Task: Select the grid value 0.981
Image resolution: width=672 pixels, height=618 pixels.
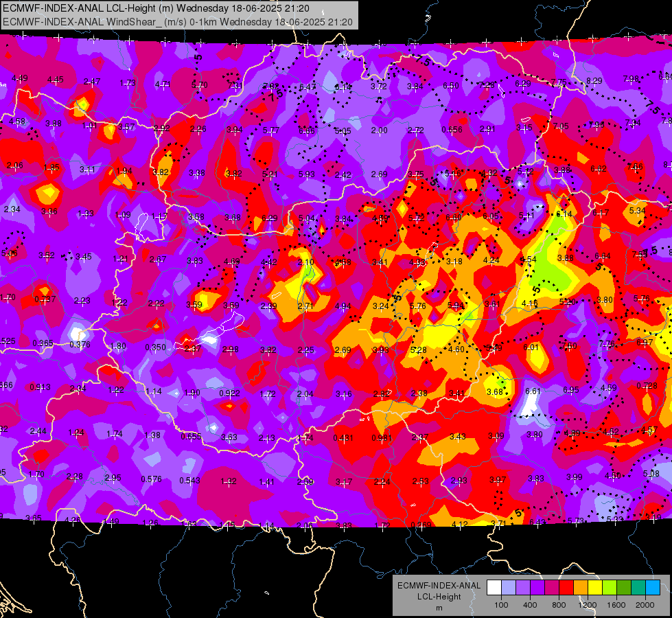Action: click(382, 437)
